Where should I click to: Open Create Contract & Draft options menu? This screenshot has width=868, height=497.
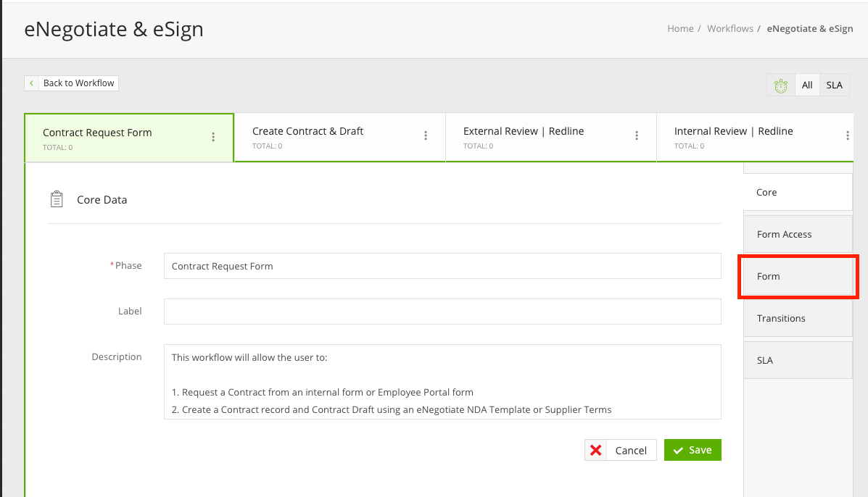click(426, 135)
